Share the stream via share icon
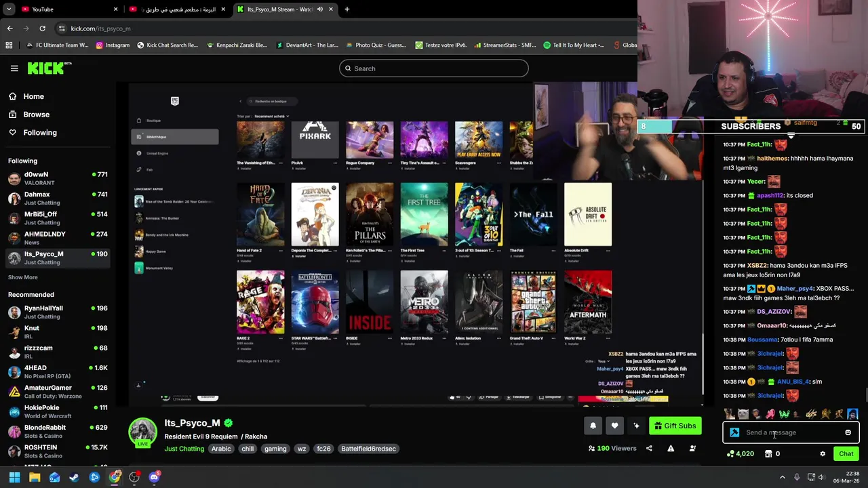The width and height of the screenshot is (868, 488). (649, 448)
